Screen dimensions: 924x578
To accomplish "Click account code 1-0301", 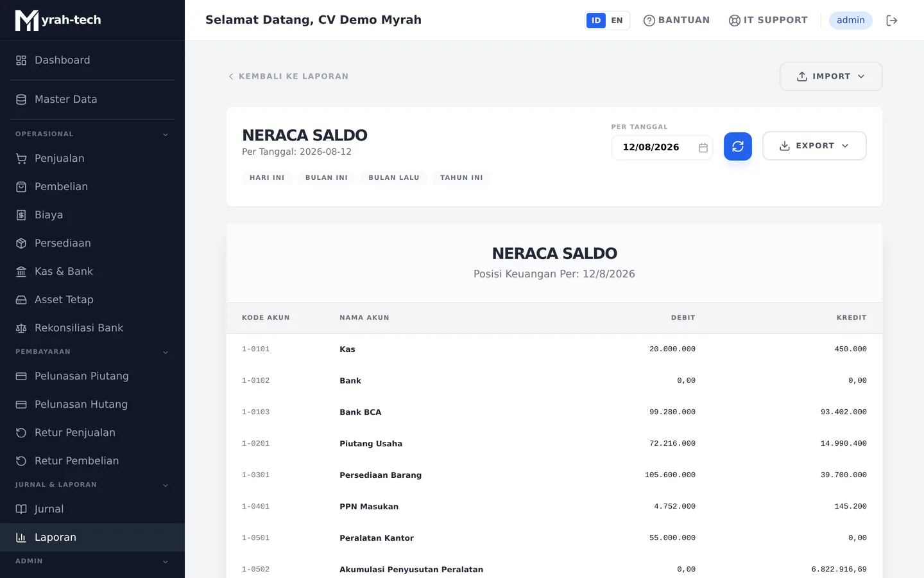I will [255, 475].
